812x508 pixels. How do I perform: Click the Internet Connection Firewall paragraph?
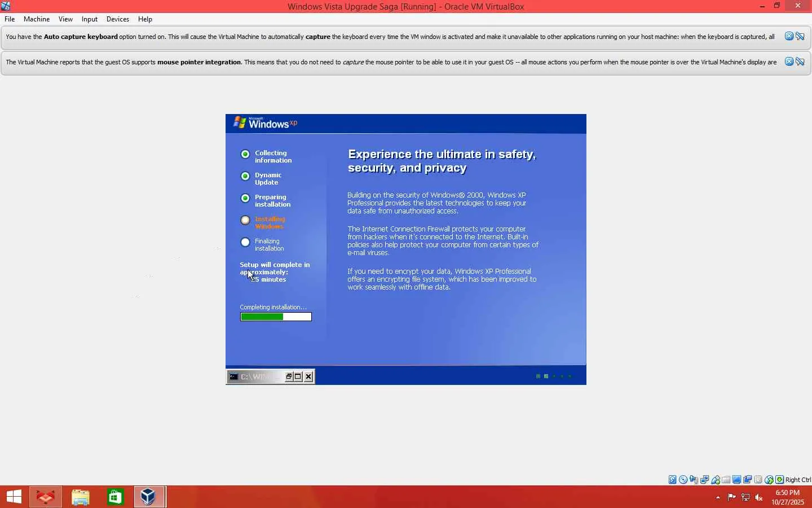tap(443, 240)
